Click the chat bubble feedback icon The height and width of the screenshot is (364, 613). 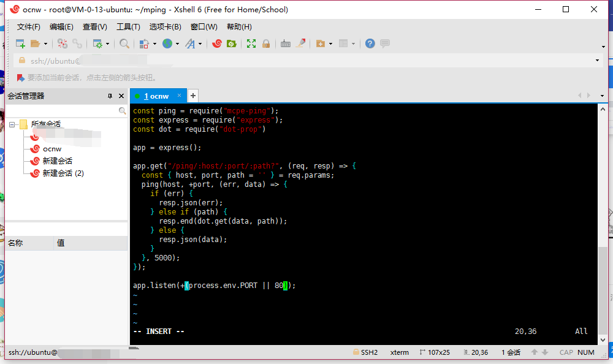coord(385,44)
